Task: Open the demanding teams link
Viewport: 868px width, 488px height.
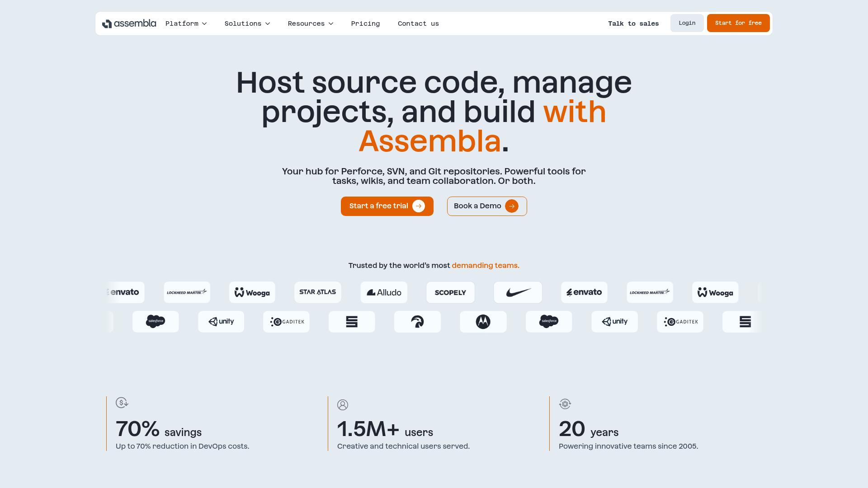Action: 485,265
